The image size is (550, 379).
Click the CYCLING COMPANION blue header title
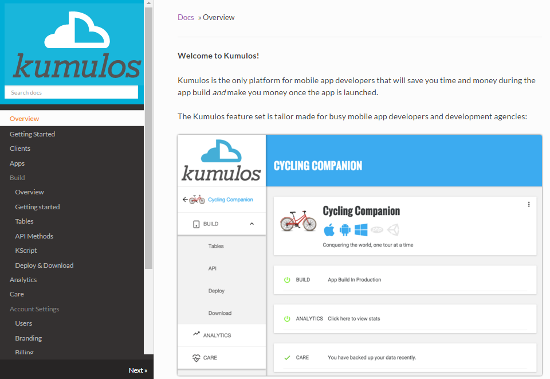318,166
